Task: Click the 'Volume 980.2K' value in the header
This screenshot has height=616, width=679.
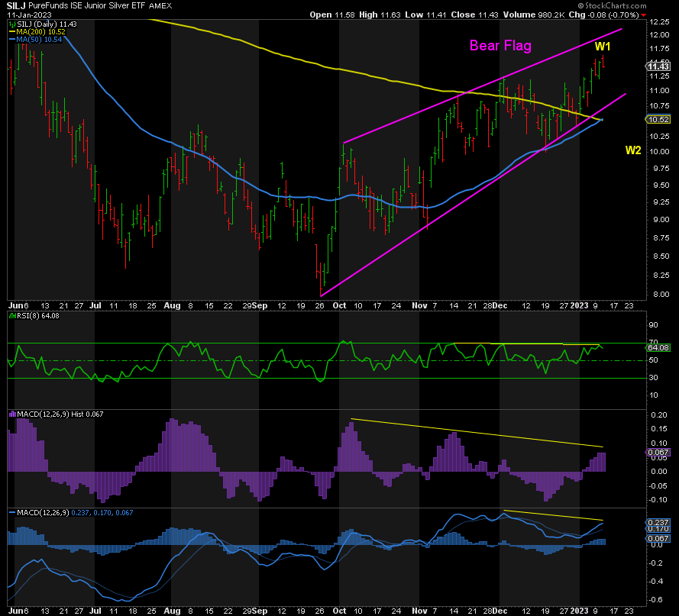Action: coord(533,15)
